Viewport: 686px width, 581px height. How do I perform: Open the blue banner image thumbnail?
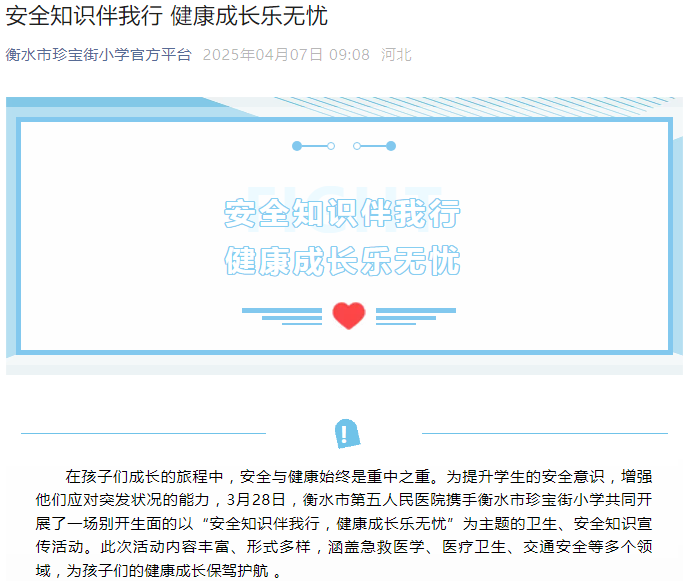coord(344,236)
